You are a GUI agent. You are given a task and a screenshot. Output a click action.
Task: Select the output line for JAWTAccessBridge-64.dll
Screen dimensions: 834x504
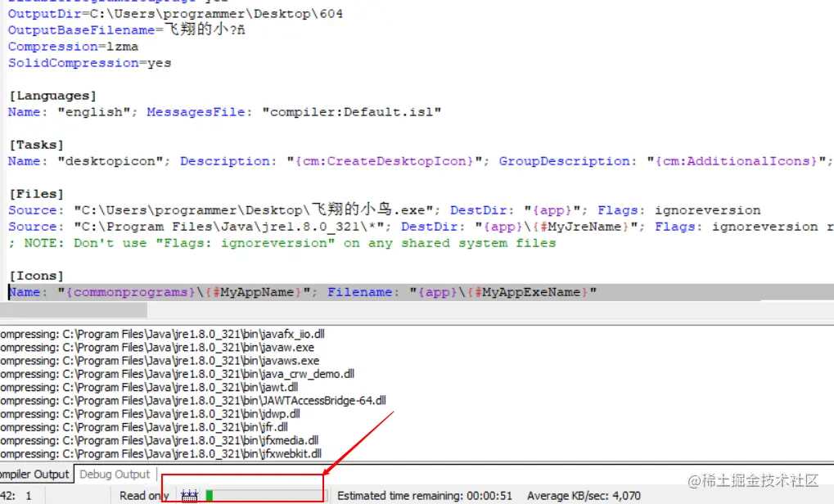click(x=193, y=400)
